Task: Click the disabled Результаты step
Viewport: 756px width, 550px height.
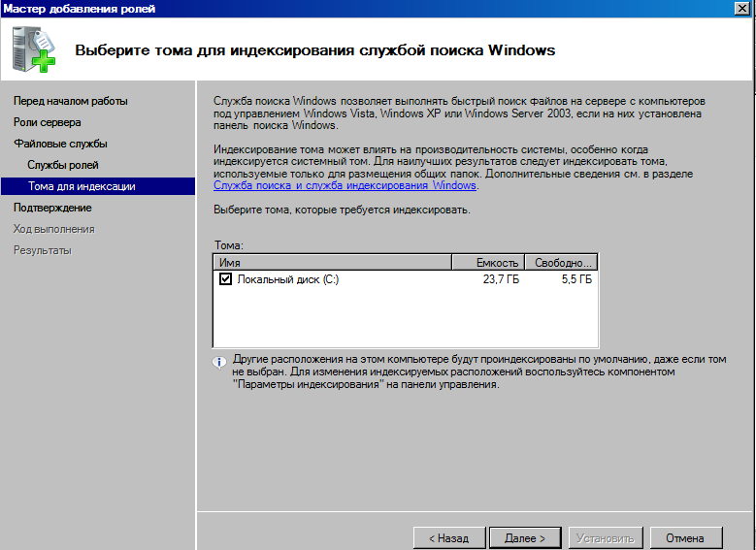Action: tap(43, 250)
